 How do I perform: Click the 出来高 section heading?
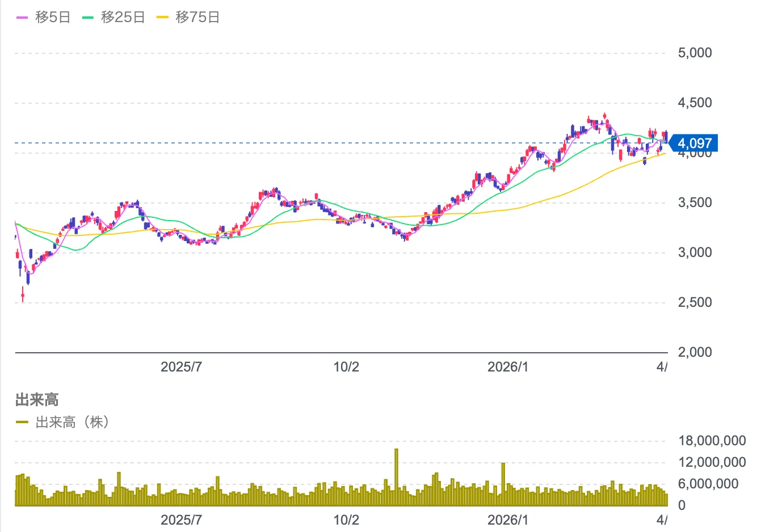point(37,400)
